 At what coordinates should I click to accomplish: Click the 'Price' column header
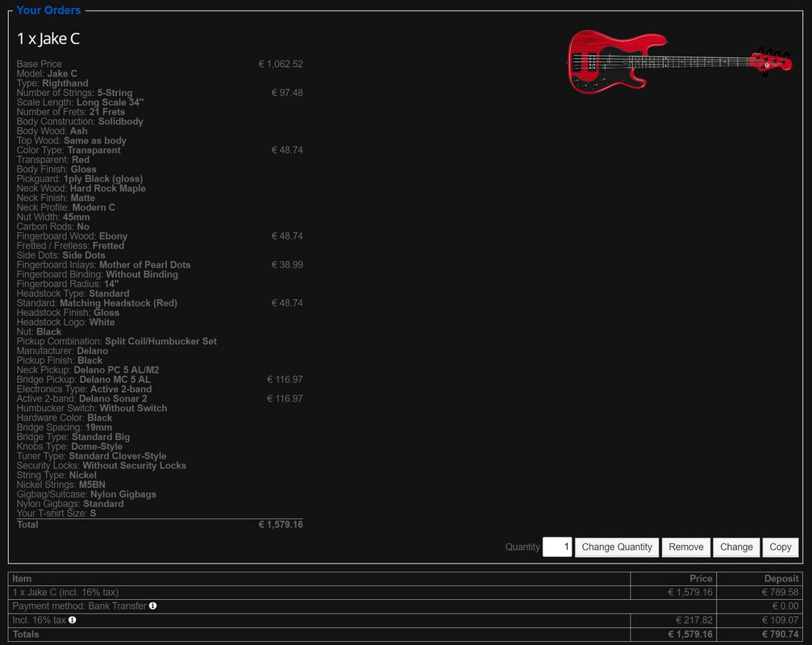701,579
